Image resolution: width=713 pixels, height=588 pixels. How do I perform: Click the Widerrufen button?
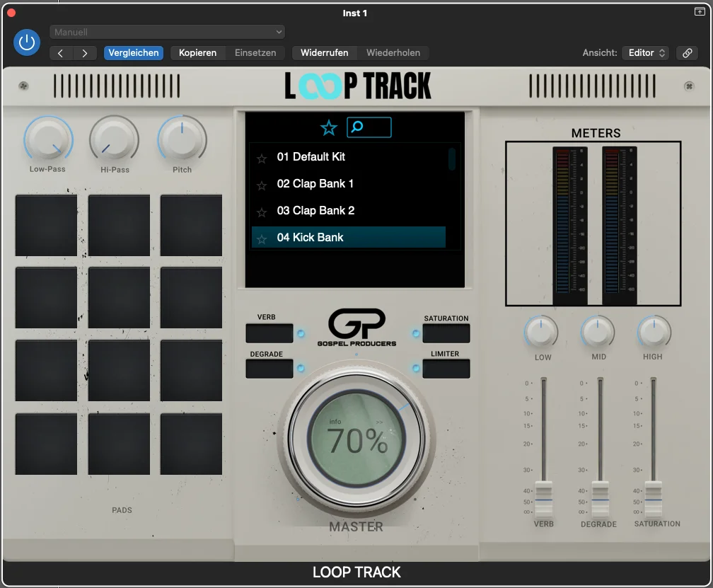point(324,53)
